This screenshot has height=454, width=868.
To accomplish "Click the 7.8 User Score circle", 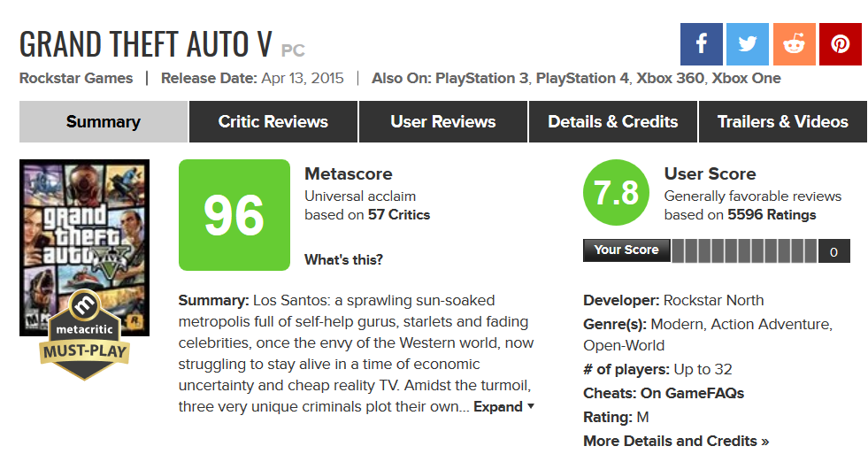I will [x=616, y=193].
